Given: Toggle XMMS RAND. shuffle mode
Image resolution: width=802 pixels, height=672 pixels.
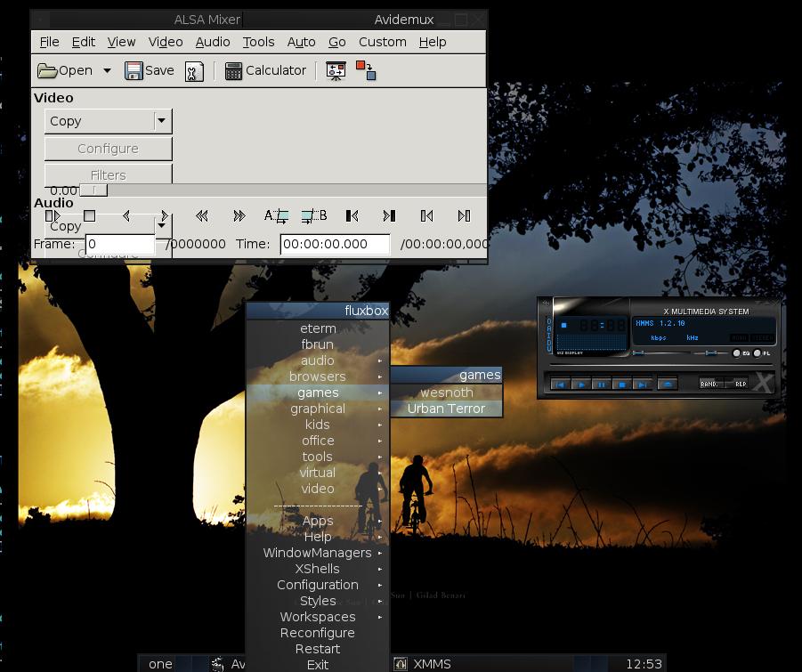Looking at the screenshot, I should 712,384.
